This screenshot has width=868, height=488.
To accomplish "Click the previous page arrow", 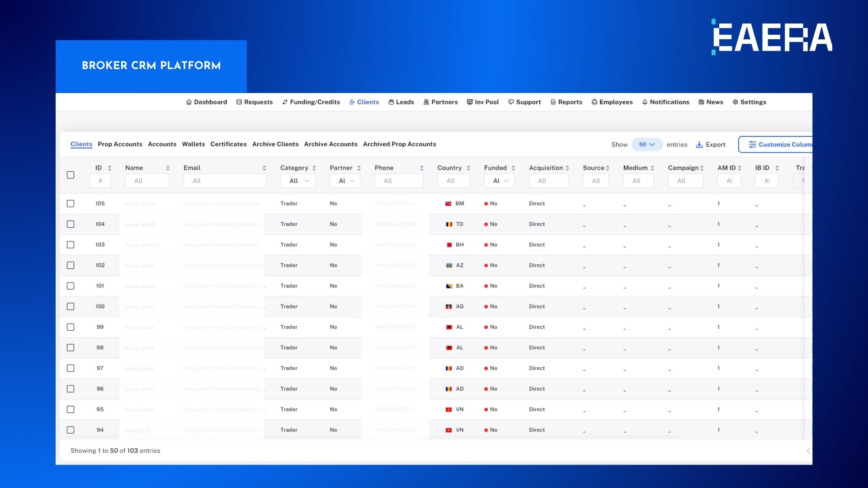I will 808,450.
